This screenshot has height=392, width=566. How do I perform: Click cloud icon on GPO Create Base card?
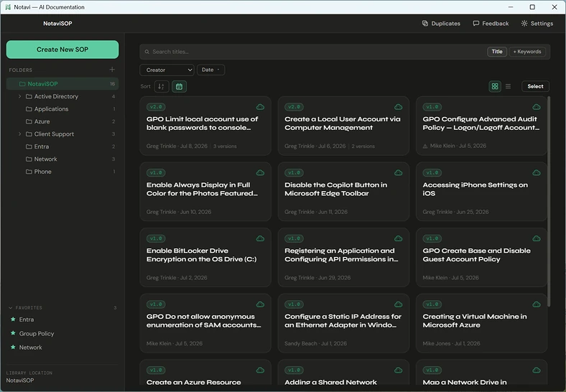click(x=537, y=238)
